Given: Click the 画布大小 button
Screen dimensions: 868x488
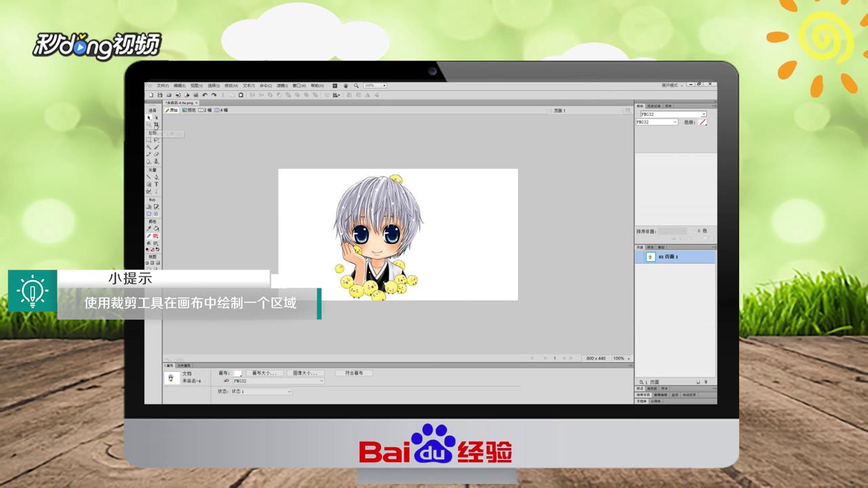Looking at the screenshot, I should (264, 373).
